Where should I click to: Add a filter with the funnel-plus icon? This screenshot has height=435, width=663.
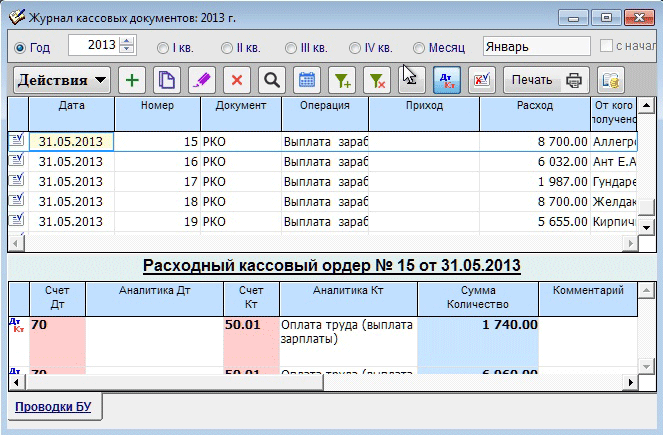tap(342, 80)
